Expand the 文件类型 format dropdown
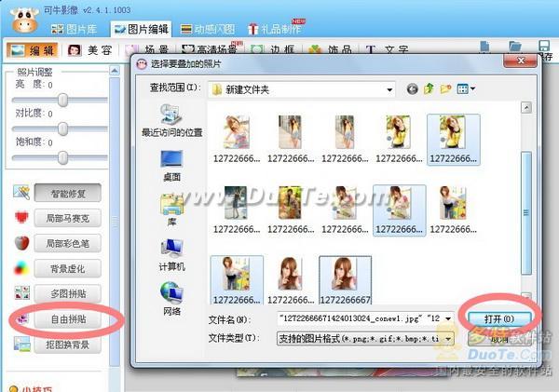 (448, 339)
